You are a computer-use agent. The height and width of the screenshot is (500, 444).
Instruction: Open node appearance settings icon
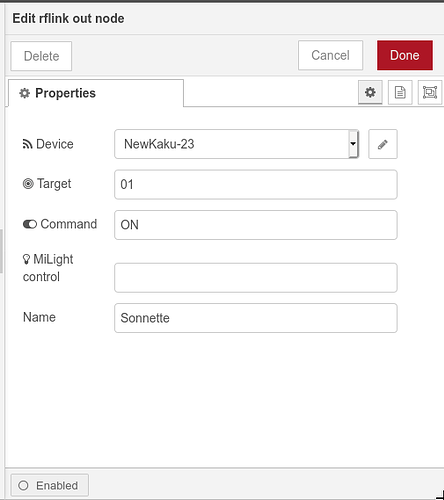tap(430, 92)
